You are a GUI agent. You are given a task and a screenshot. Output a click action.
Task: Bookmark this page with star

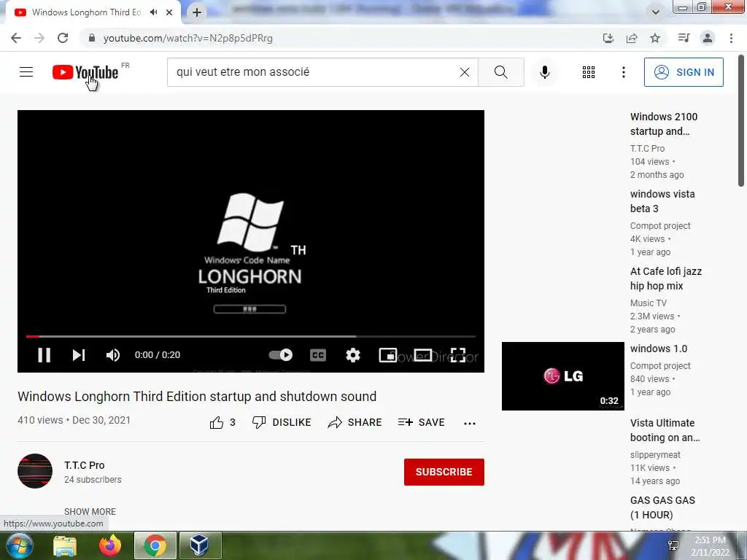[655, 38]
